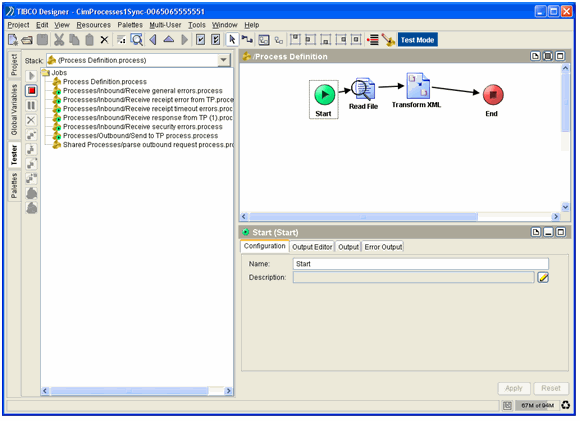Click the X kill-job button below Pause

[31, 120]
